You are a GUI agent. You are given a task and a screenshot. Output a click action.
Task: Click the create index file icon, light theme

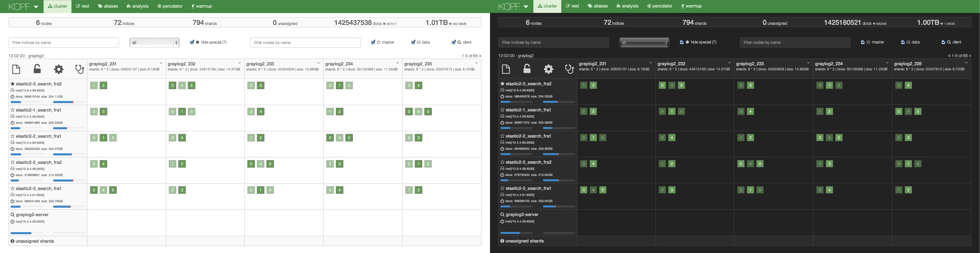[x=16, y=69]
